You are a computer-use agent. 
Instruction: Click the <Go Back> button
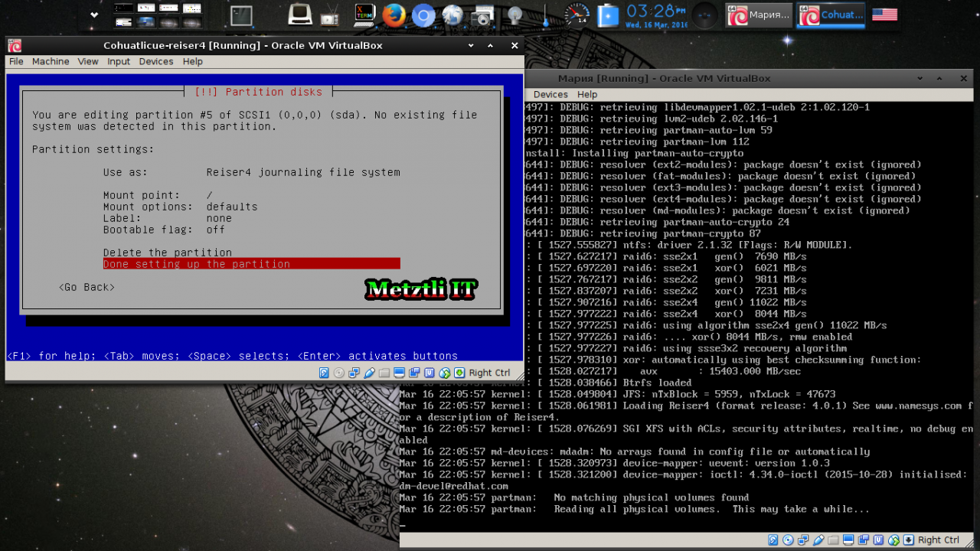(87, 287)
